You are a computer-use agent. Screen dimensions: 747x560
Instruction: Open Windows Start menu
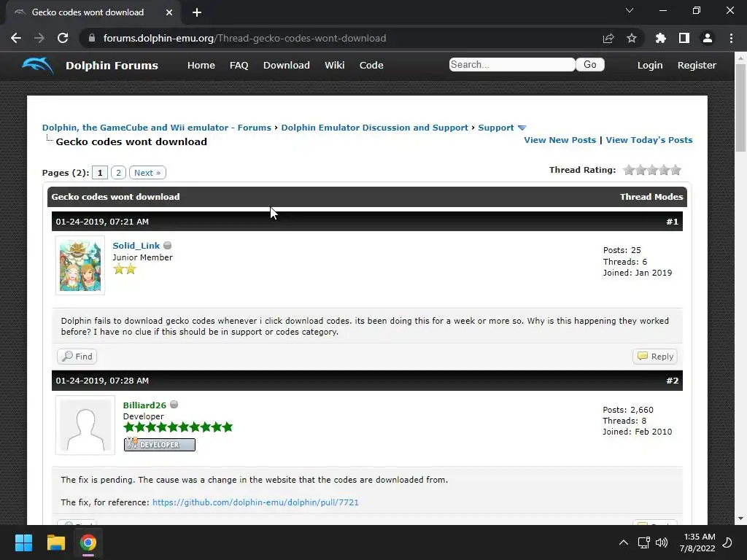click(x=23, y=542)
